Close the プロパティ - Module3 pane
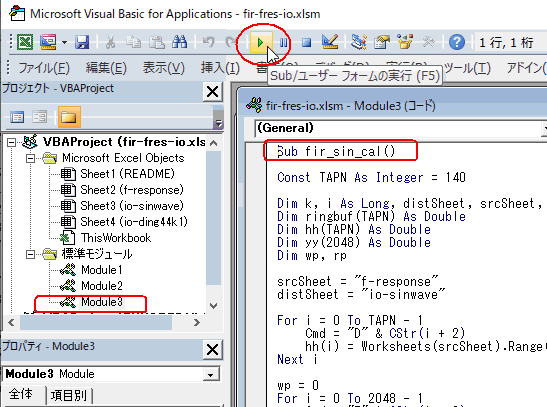Viewport: 547px width, 407px height. coord(213,350)
